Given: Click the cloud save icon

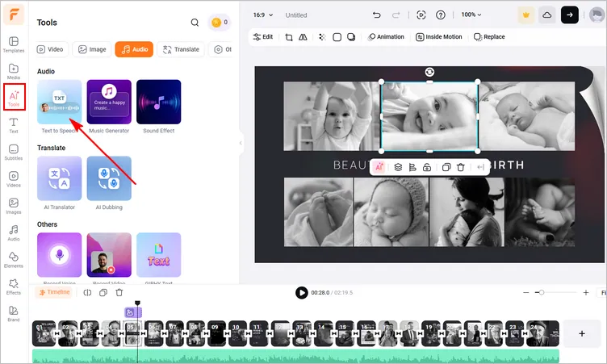Looking at the screenshot, I should 547,15.
